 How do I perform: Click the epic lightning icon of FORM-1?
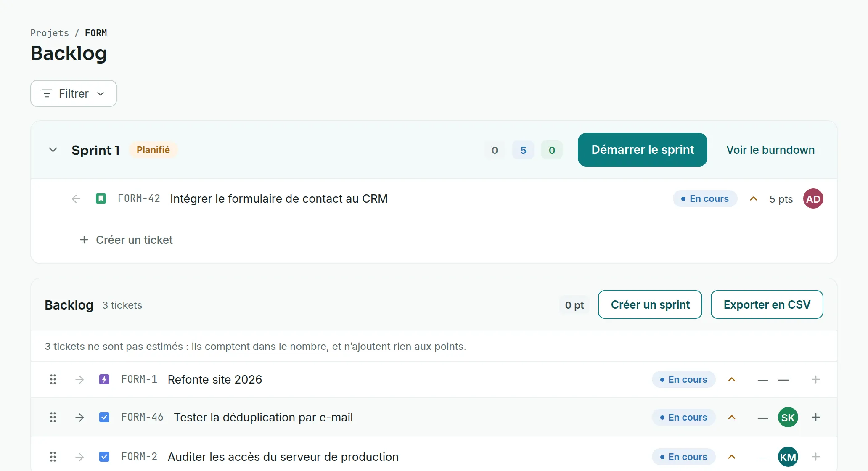click(104, 379)
